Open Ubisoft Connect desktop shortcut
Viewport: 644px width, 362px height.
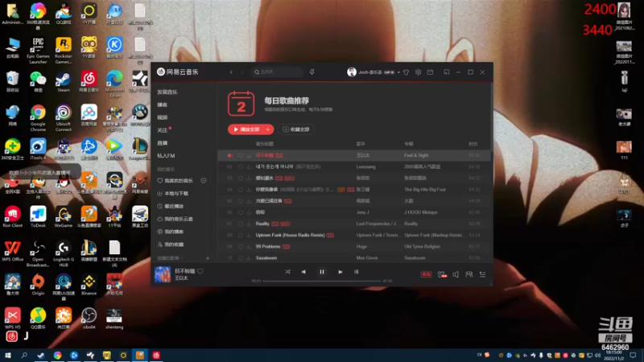[x=64, y=118]
